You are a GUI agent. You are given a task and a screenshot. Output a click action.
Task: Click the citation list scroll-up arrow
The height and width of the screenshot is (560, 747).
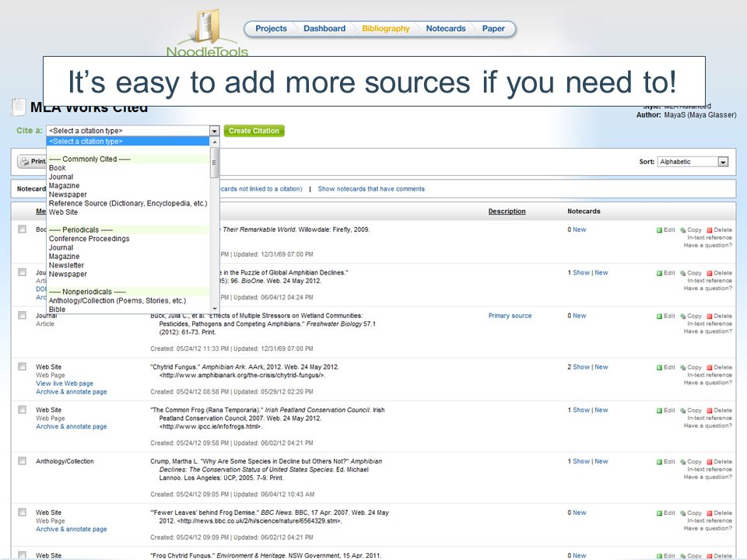(215, 142)
